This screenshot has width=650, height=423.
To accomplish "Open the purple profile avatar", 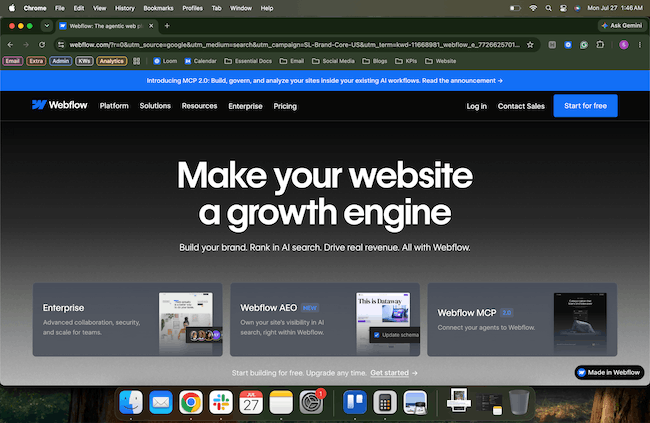I will [x=623, y=45].
